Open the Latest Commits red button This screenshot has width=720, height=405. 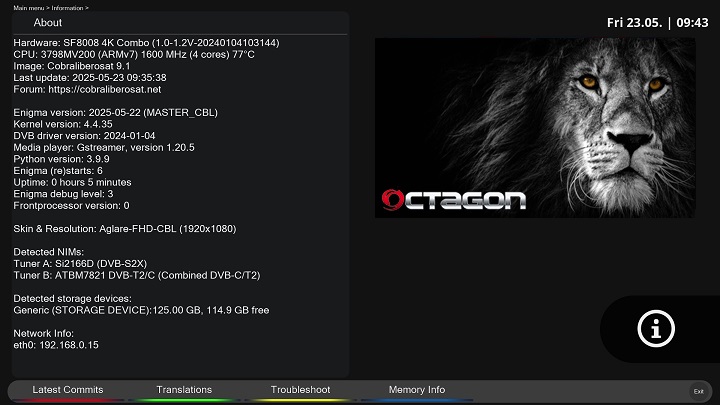[68, 390]
